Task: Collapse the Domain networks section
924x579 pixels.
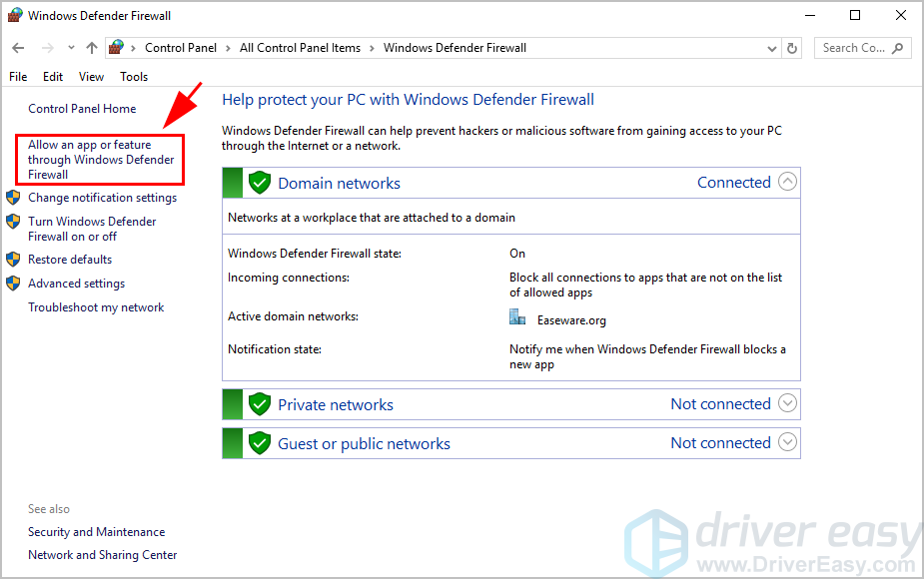Action: pyautogui.click(x=787, y=182)
